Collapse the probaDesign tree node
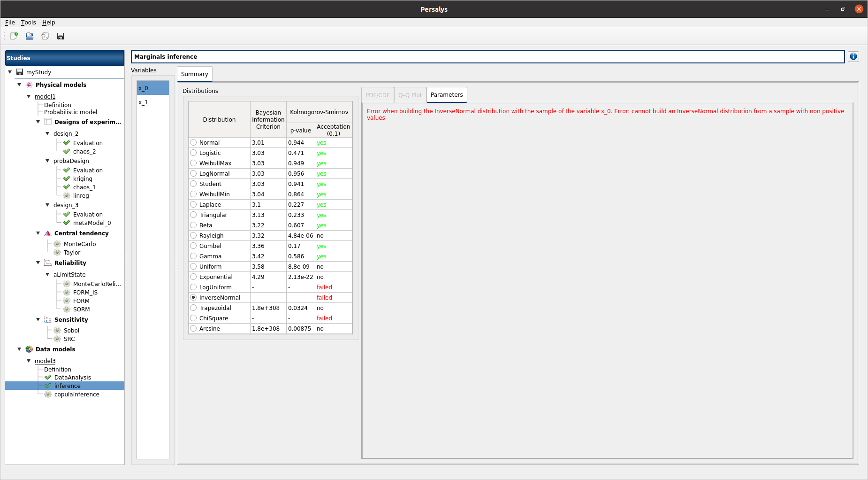Screen dimensions: 868x480 (47, 161)
